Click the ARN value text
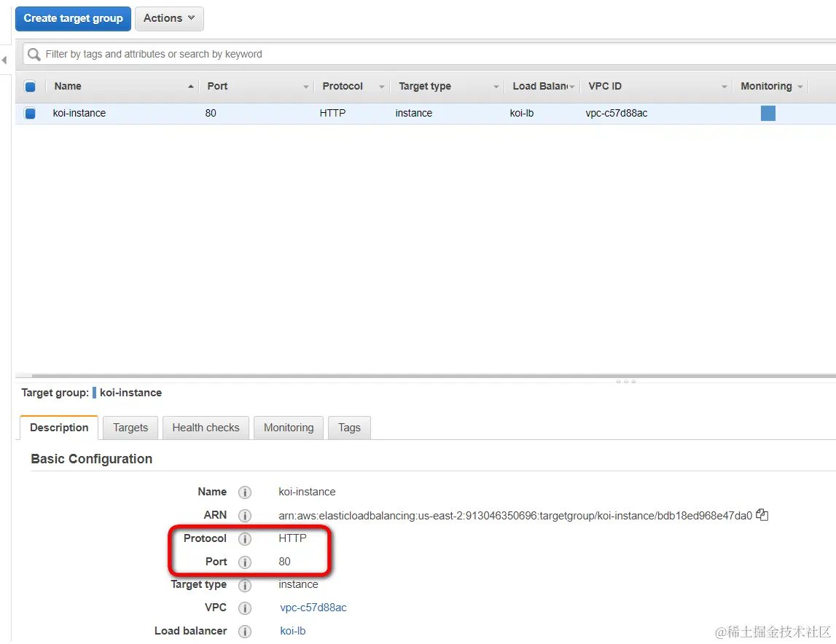Viewport: 836px width, 644px height. pyautogui.click(x=515, y=516)
